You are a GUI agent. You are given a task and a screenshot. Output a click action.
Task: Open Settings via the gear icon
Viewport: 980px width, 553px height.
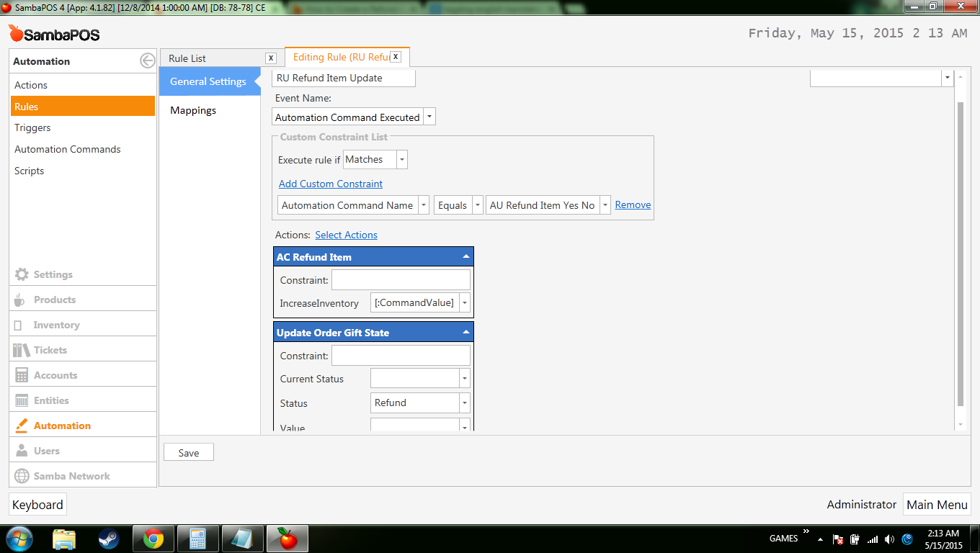22,274
